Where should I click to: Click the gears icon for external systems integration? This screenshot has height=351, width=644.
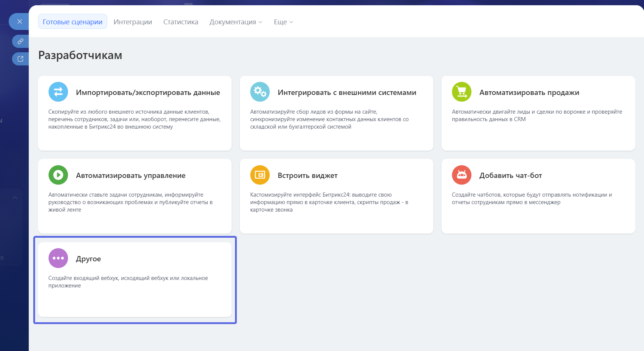coord(260,92)
